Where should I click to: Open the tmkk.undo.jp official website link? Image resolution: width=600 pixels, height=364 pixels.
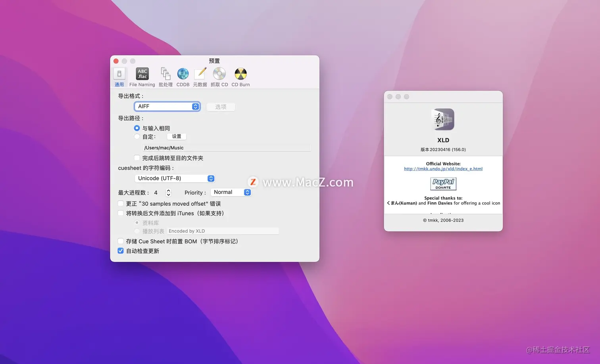click(x=443, y=169)
